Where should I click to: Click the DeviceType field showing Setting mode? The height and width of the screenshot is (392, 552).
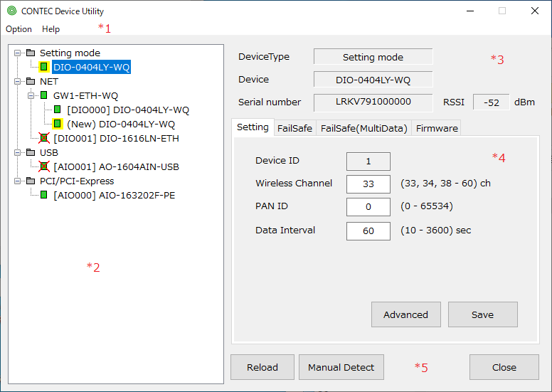coord(373,57)
